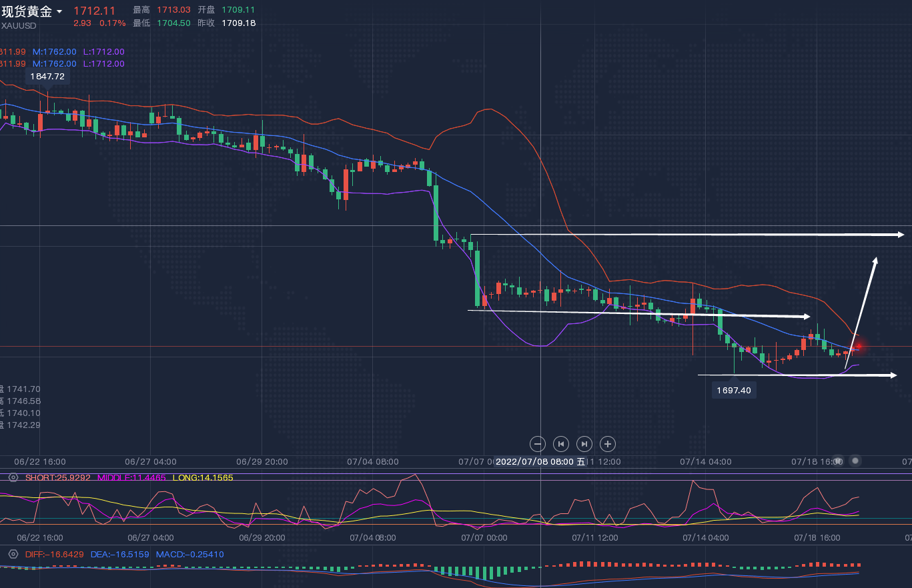Screen dimensions: 912x588
Task: Click the zoom out minus button
Action: coord(538,444)
